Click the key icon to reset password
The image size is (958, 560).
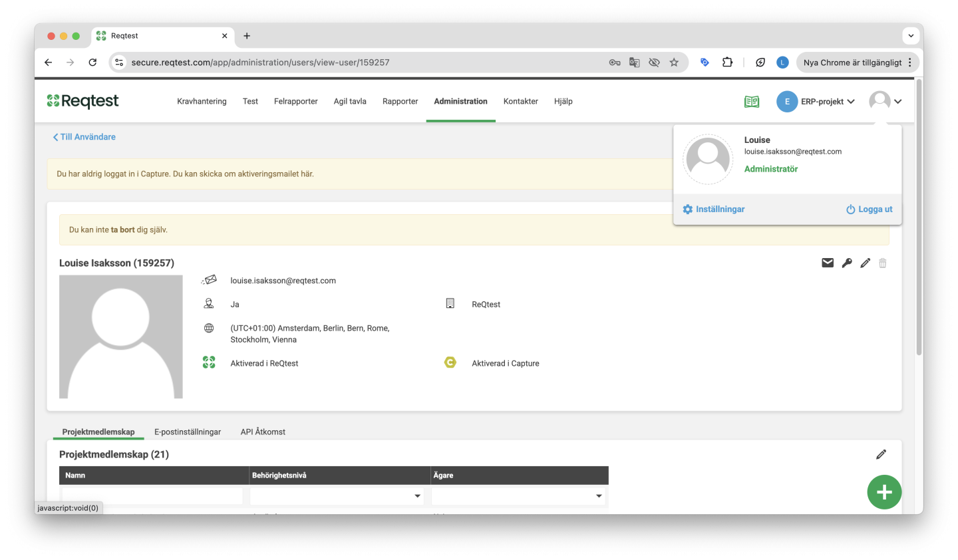[847, 263]
